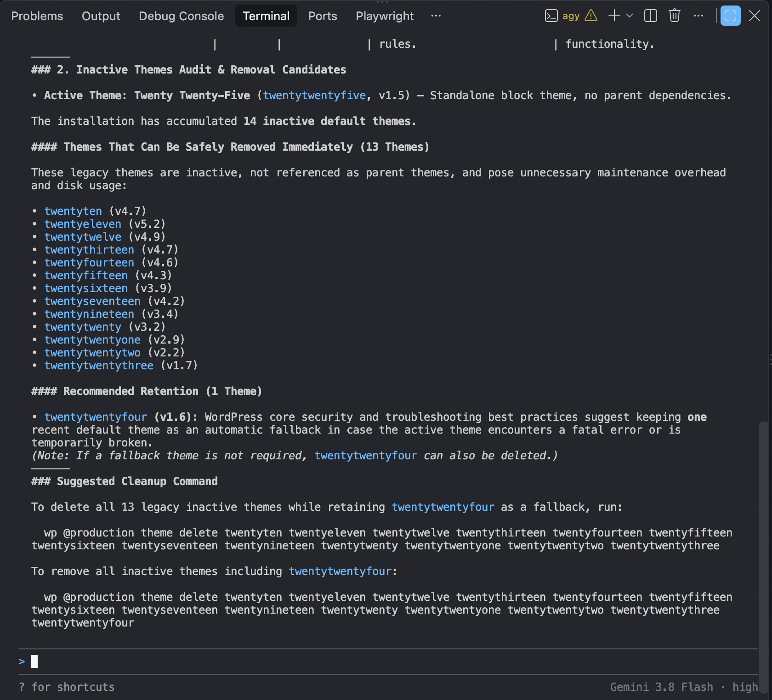Click twentytwentyfour link in the italic note
The height and width of the screenshot is (700, 772).
pyautogui.click(x=366, y=456)
